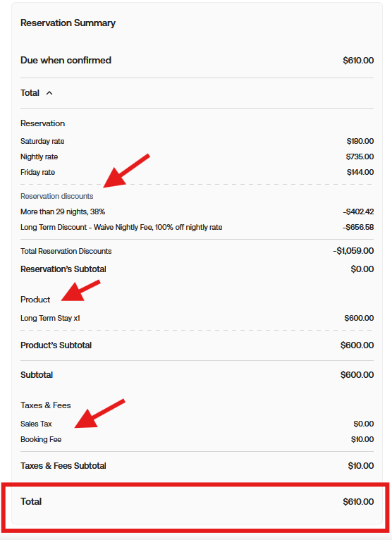Collapse the Total chevron expander
This screenshot has width=392, height=540.
coord(49,93)
